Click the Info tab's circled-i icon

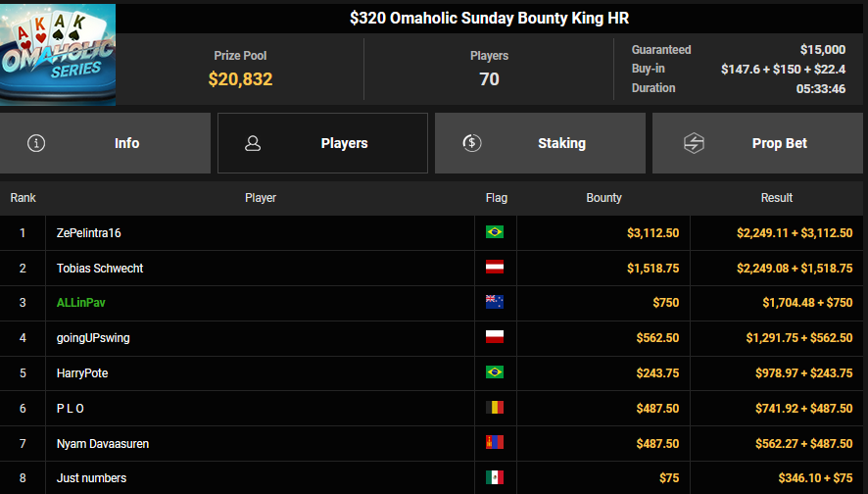tap(37, 143)
